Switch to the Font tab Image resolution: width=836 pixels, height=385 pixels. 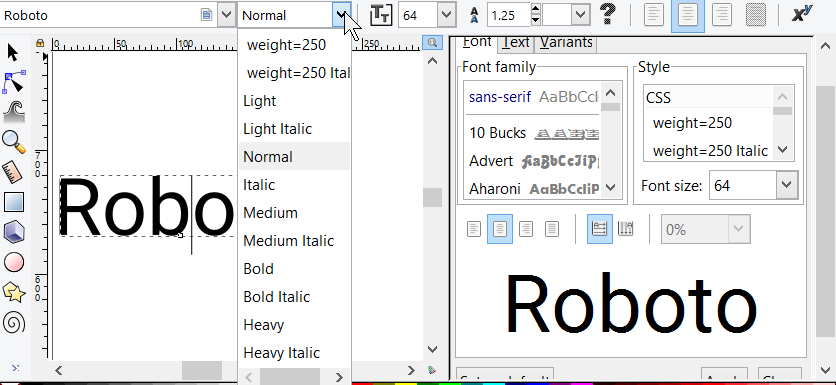pyautogui.click(x=477, y=42)
